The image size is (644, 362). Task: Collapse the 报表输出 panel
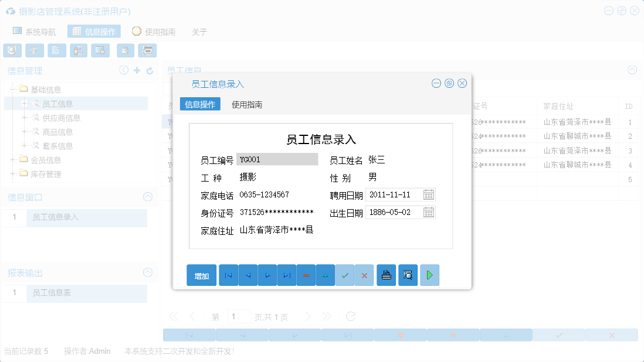[148, 272]
